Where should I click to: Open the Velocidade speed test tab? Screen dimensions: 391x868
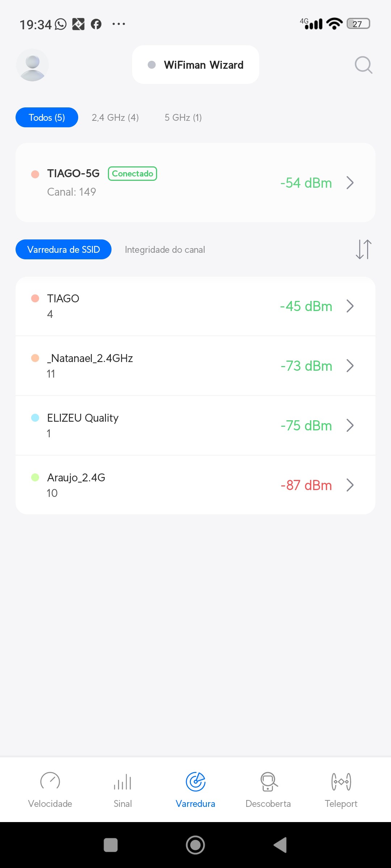tap(50, 789)
